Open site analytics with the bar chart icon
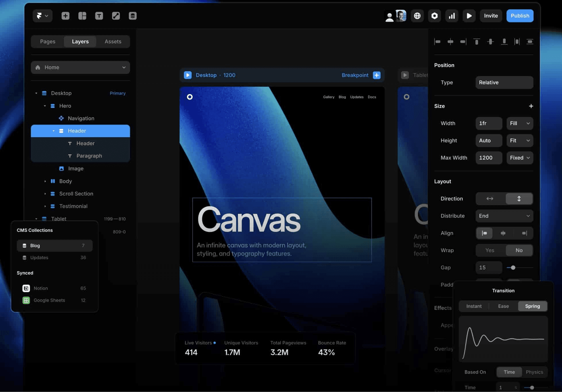This screenshot has width=562, height=392. point(452,16)
